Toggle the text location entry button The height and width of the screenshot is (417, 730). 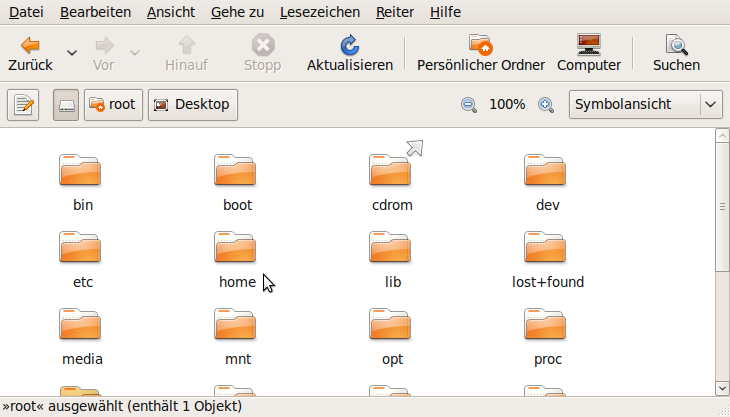coord(23,105)
